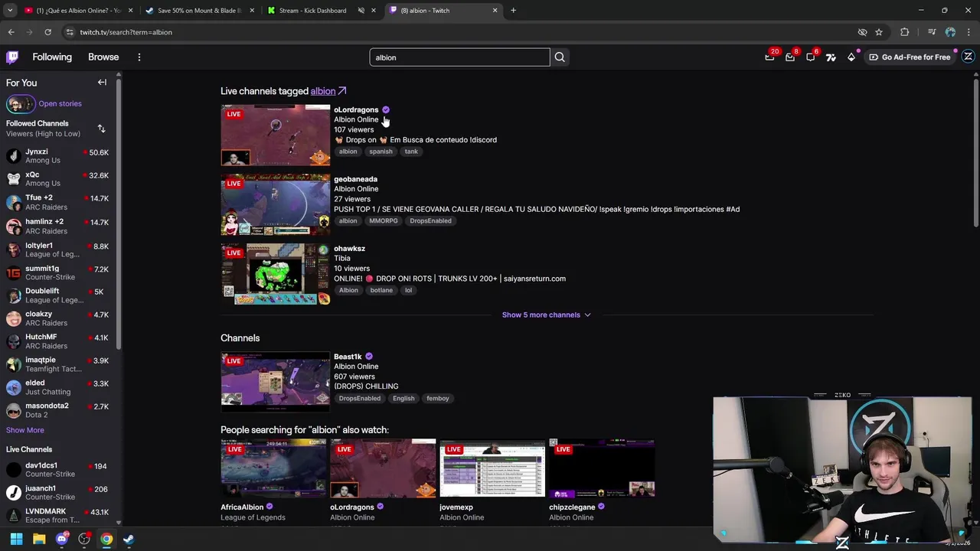
Task: Open the more options three-dot menu beside Browse
Action: point(139,57)
